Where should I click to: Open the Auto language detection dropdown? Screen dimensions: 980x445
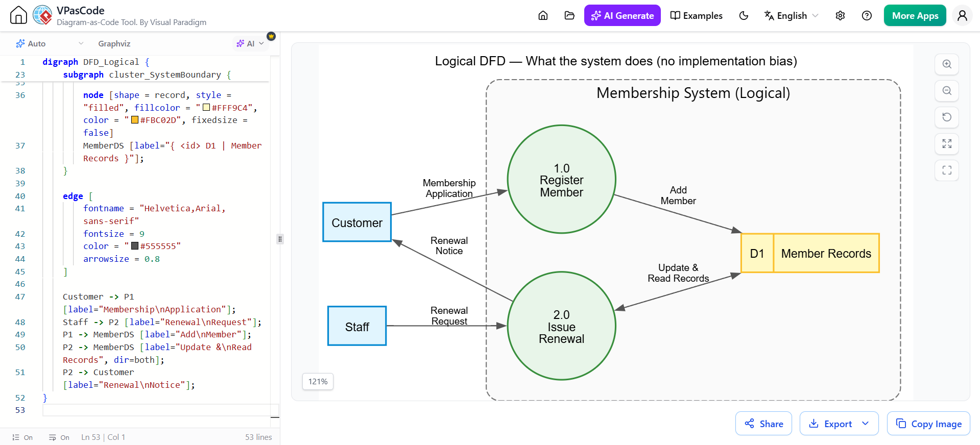(50, 43)
